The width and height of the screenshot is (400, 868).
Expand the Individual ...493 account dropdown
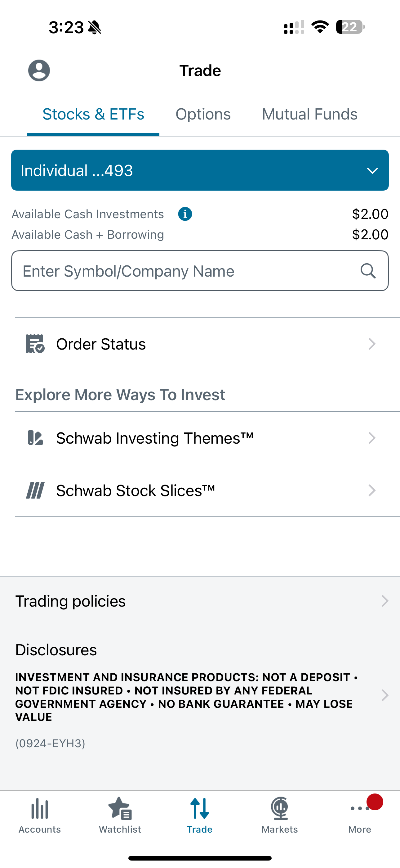[200, 170]
